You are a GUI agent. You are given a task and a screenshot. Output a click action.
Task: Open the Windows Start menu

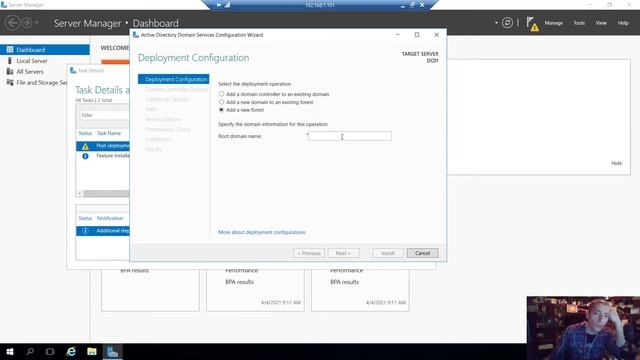coord(10,351)
